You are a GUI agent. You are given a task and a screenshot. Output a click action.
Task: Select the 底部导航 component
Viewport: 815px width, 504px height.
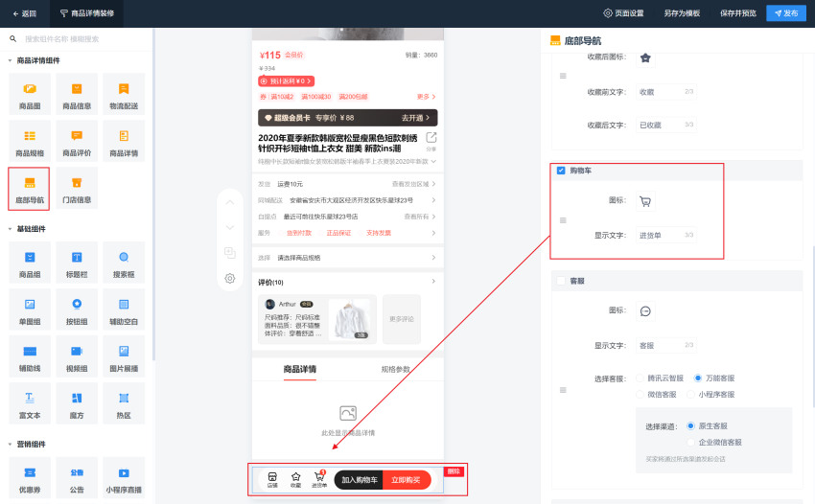[x=30, y=188]
